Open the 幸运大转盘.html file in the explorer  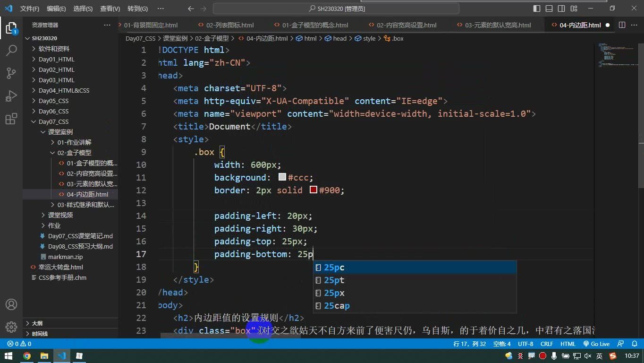point(70,267)
